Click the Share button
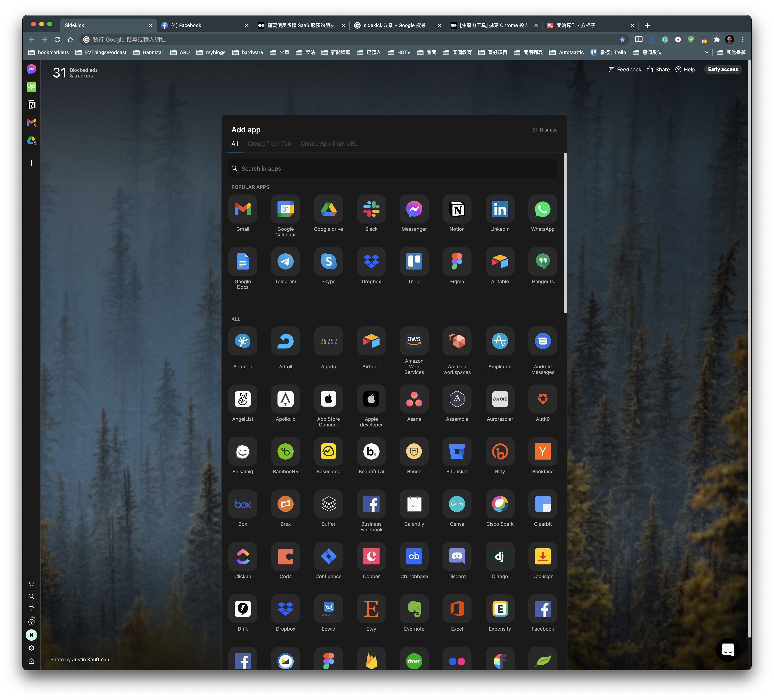Viewport: 774px width, 700px height. click(x=658, y=70)
